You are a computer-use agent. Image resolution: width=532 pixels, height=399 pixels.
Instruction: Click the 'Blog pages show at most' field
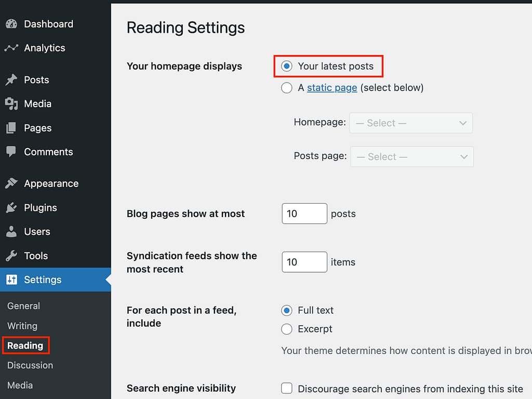click(304, 214)
